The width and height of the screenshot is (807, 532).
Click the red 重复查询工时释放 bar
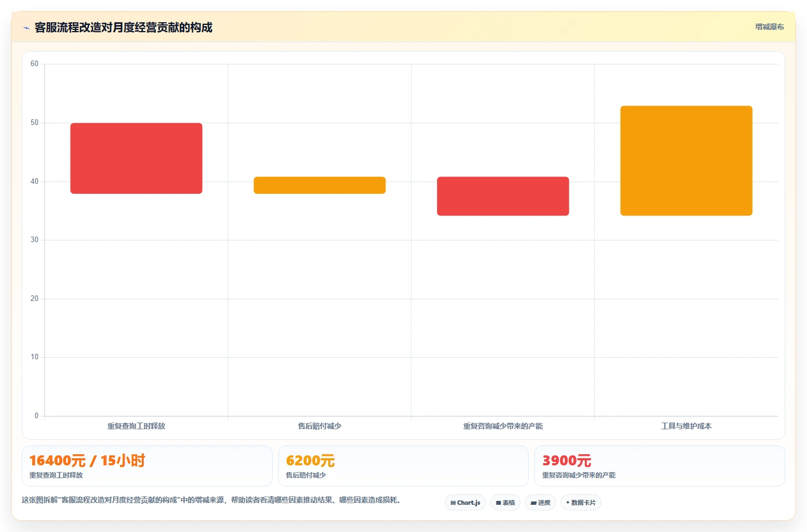[x=136, y=158]
